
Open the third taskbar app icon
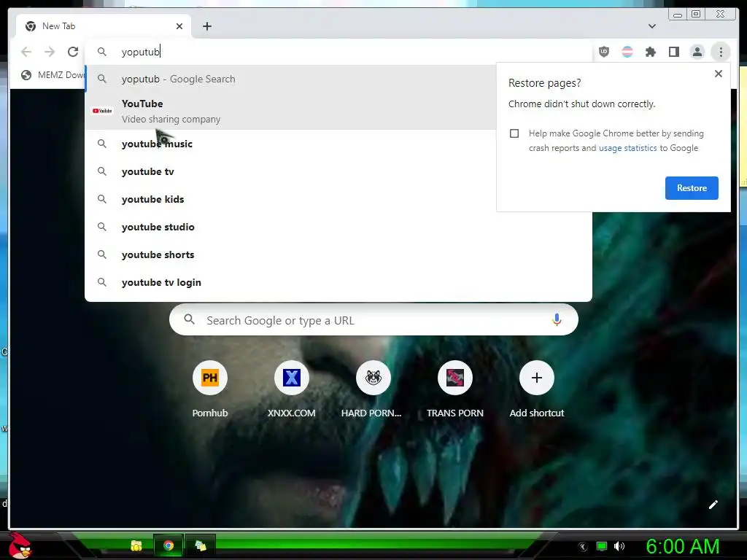pyautogui.click(x=201, y=545)
